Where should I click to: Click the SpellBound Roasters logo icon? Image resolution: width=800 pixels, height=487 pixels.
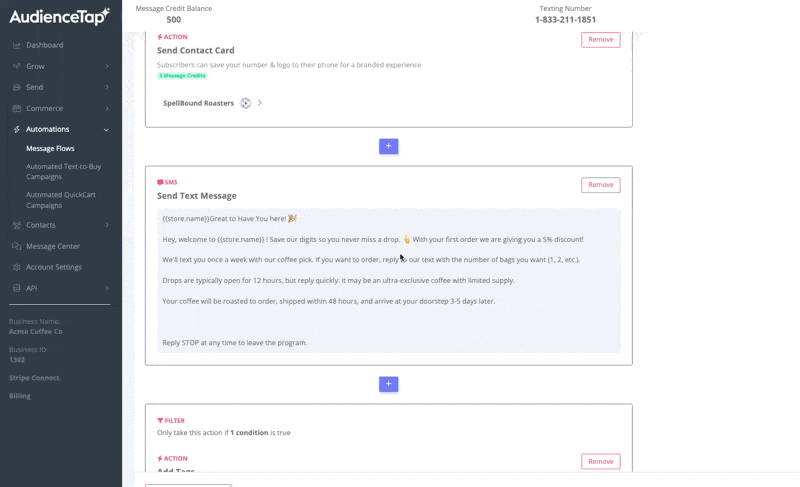246,103
